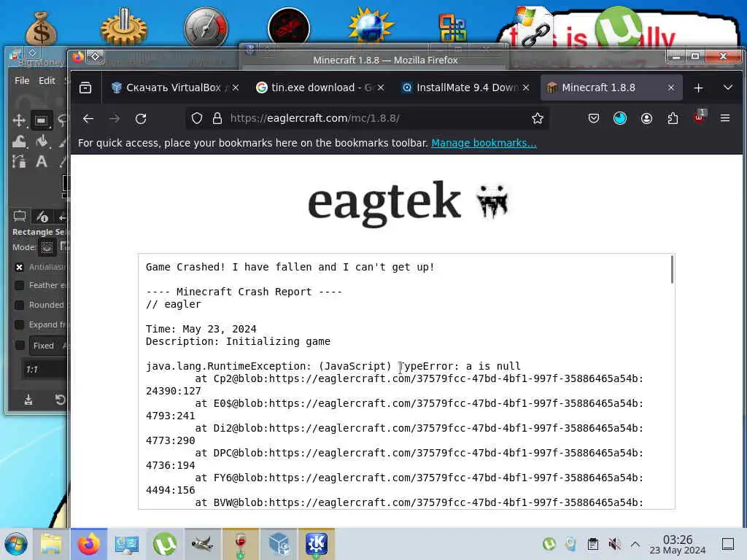
Task: Close the tin.exe download tab
Action: point(381,87)
